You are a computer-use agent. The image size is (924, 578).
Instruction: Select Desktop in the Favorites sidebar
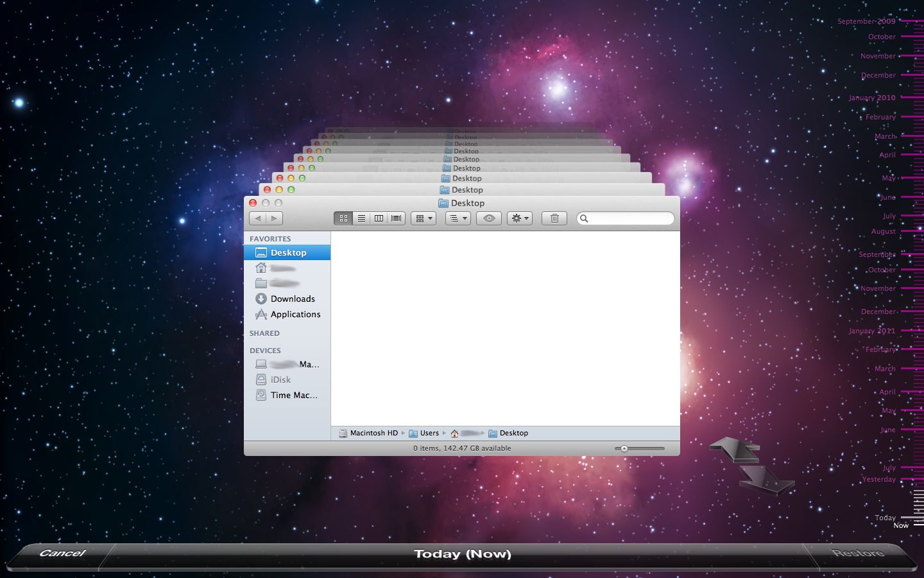click(287, 252)
